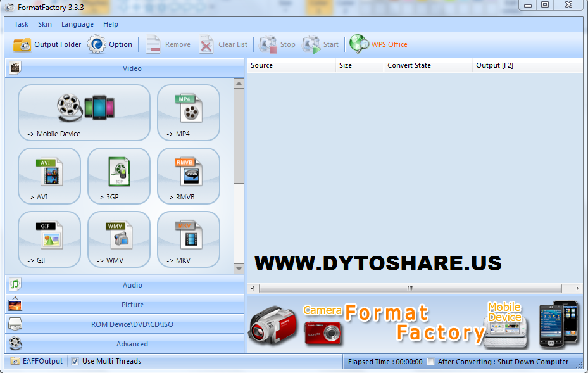588x373 pixels.
Task: Choose the MP4 format icon
Action: click(188, 108)
